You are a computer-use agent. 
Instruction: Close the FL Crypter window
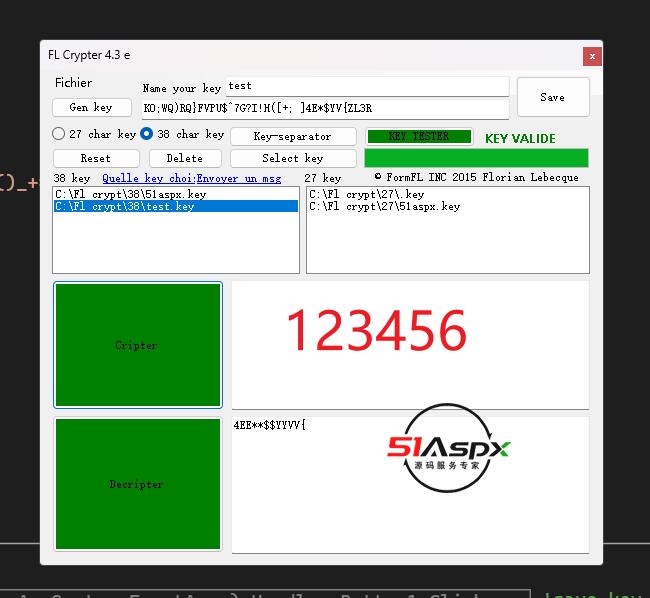click(x=592, y=56)
